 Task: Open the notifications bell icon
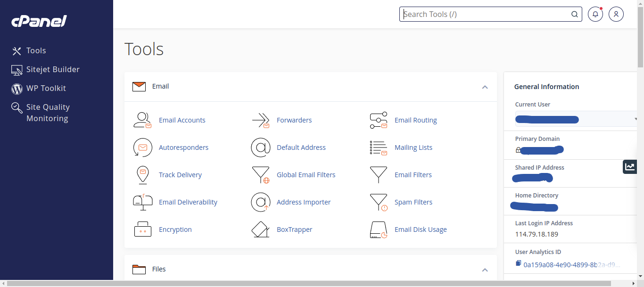point(595,14)
